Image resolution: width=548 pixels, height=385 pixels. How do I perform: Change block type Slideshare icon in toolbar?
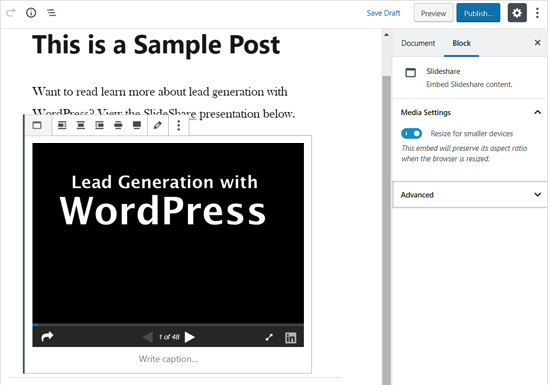click(x=37, y=125)
